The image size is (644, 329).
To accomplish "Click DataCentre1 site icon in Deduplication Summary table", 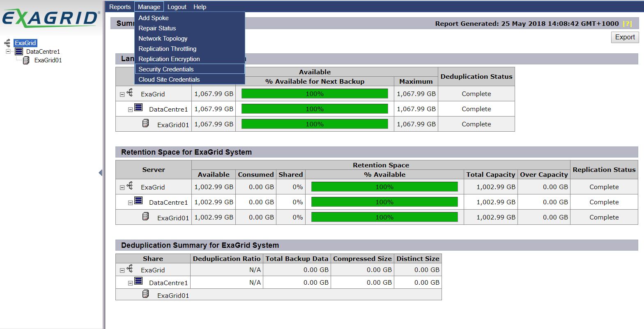I will pos(138,281).
